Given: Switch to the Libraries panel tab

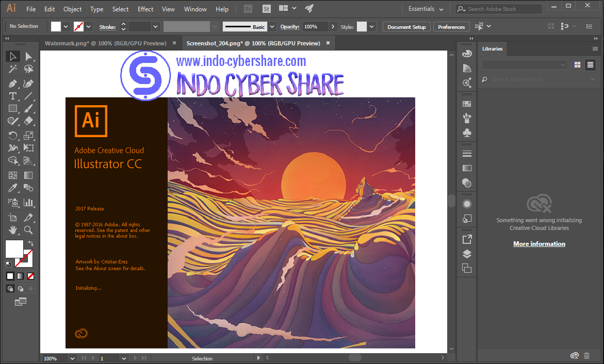Looking at the screenshot, I should [492, 48].
